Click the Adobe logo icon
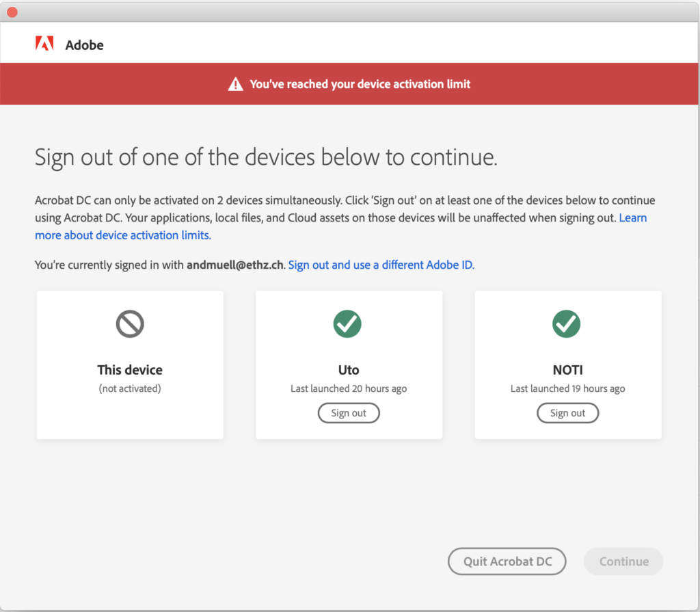700x612 pixels. (x=44, y=43)
